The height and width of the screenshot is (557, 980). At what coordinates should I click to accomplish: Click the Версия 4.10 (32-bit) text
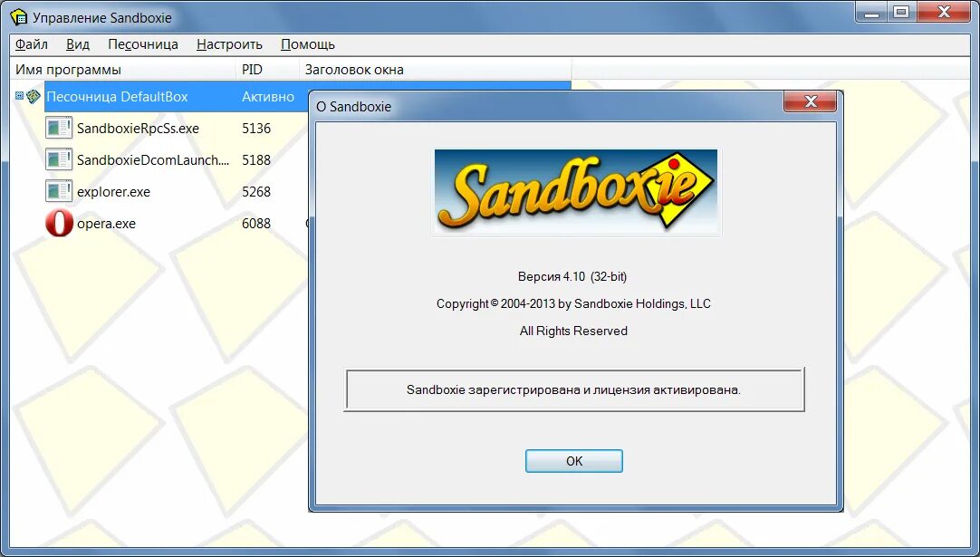[x=572, y=276]
